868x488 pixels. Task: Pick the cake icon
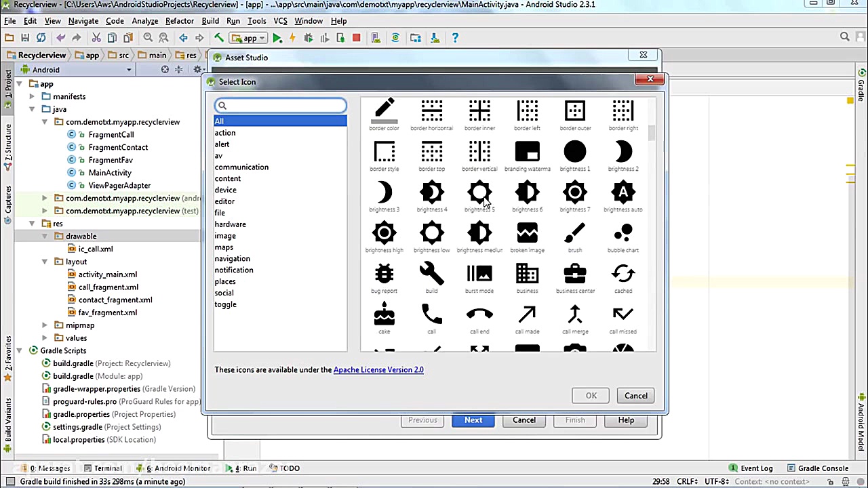pyautogui.click(x=384, y=315)
